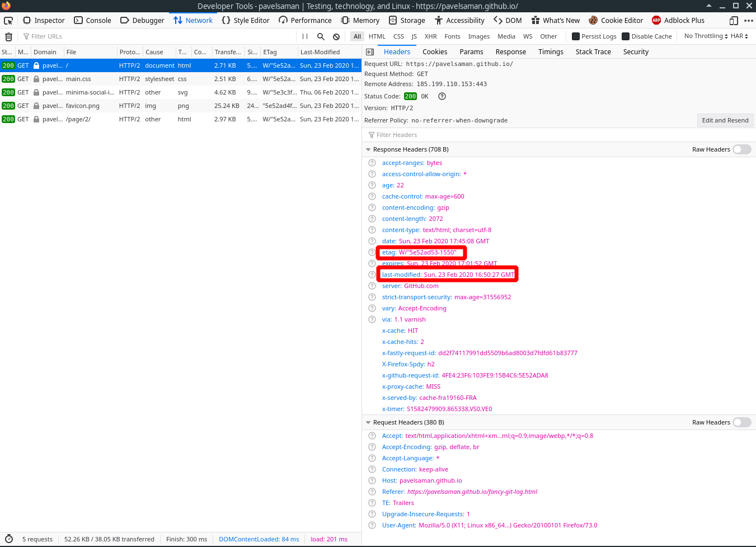Switch to the Cookies details tab
This screenshot has height=547, width=756.
tap(435, 52)
